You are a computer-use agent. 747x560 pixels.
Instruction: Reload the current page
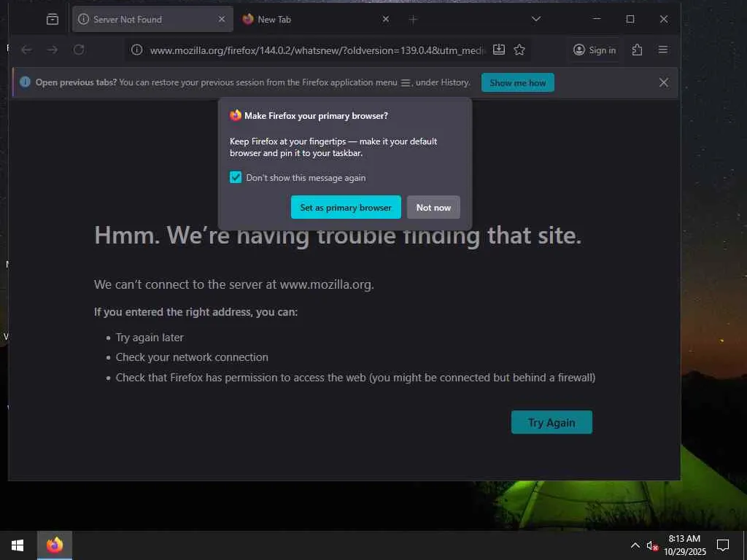[x=79, y=50]
